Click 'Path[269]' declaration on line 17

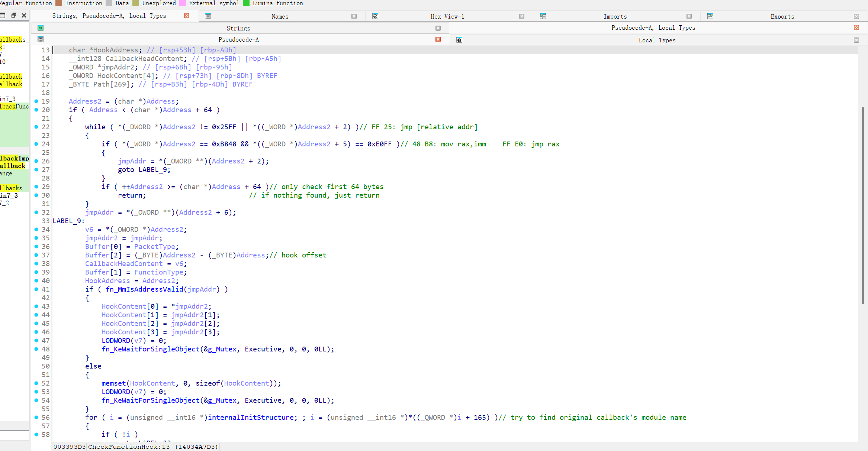click(x=112, y=84)
